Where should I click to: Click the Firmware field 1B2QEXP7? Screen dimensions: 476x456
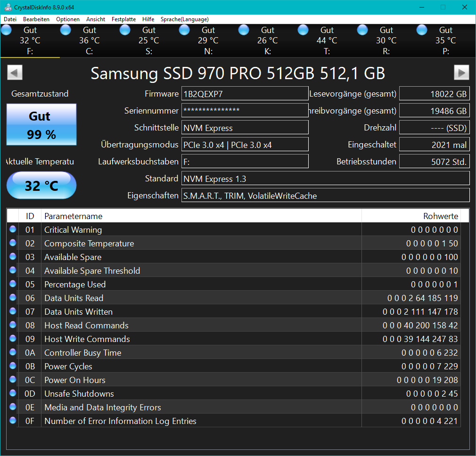(x=245, y=93)
